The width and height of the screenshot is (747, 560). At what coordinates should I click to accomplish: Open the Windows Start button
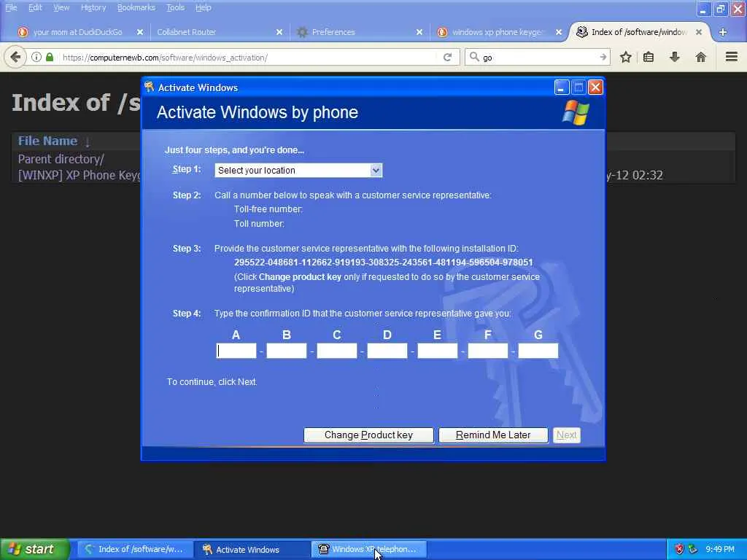[34, 549]
